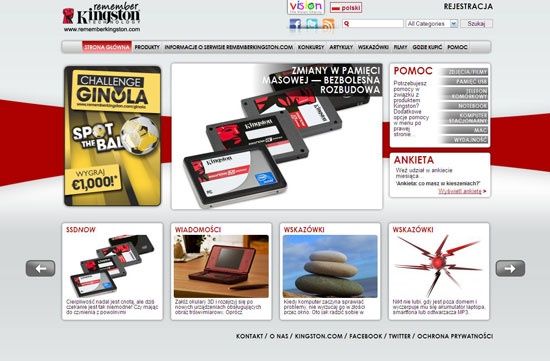Select KOMPUTER STACJONARNY help option
The height and width of the screenshot is (361, 550).
point(464,118)
